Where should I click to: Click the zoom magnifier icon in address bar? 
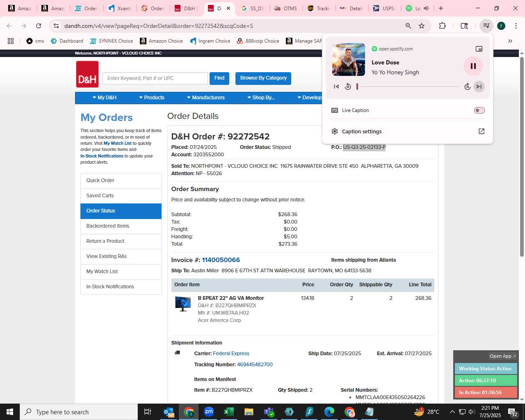pyautogui.click(x=408, y=26)
